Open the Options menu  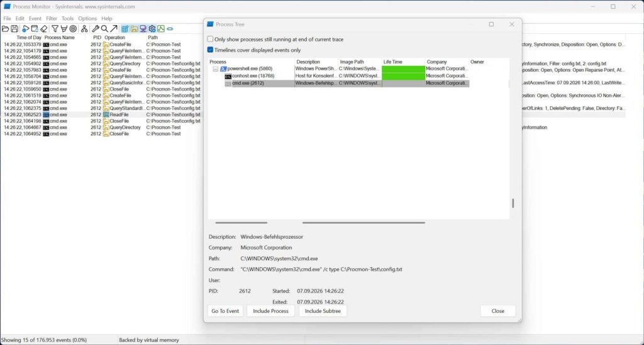87,18
